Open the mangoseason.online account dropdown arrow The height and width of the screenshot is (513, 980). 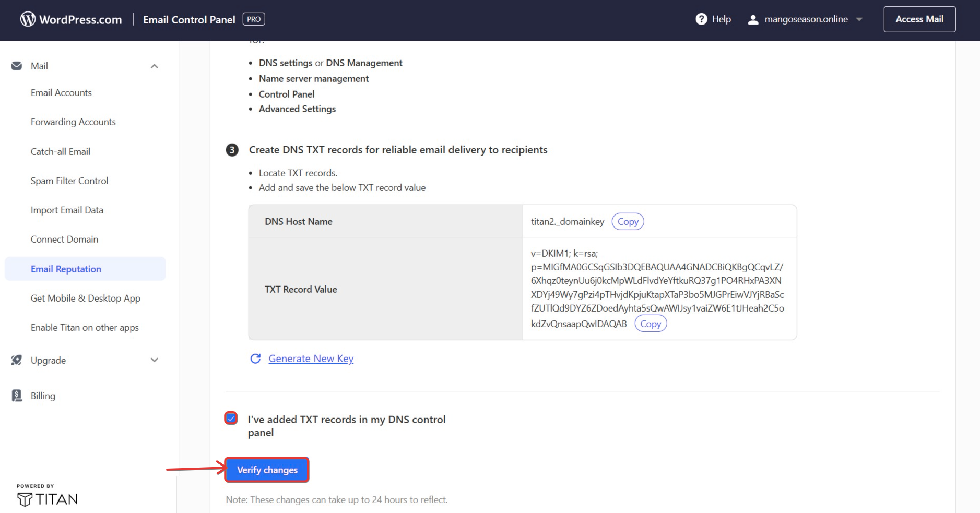click(x=859, y=20)
